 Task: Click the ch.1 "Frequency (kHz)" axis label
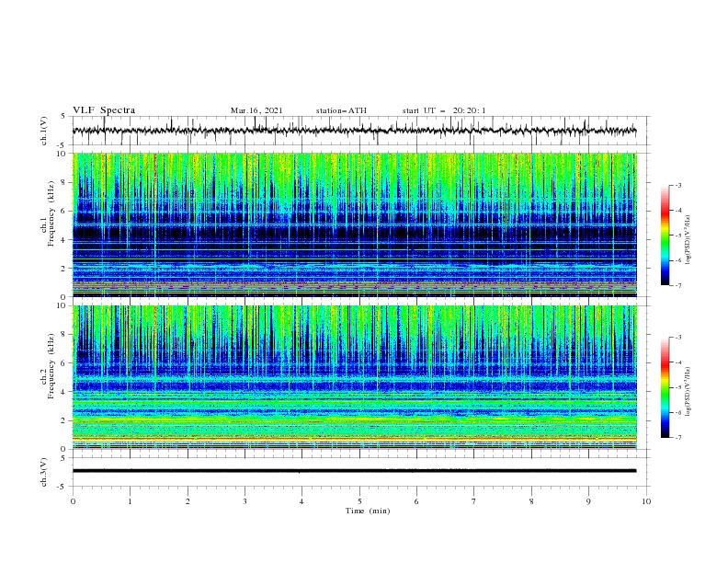click(x=51, y=214)
